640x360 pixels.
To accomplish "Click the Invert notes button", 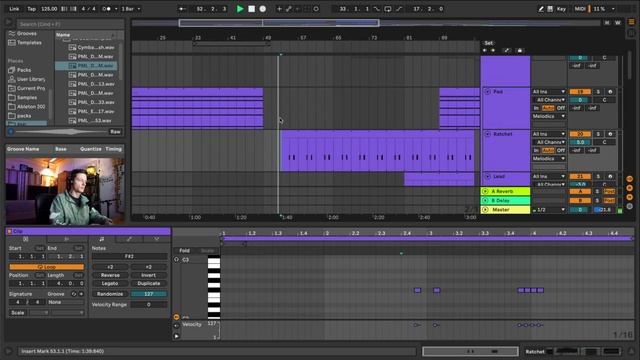I will (x=149, y=275).
